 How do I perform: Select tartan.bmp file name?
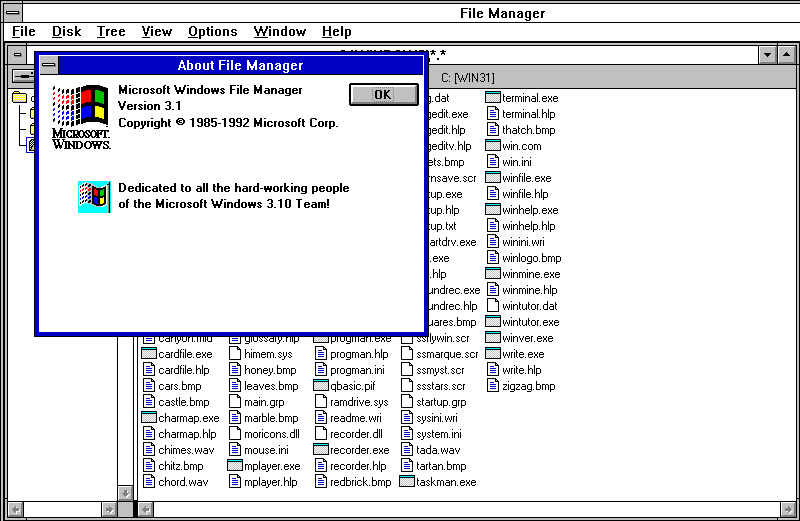click(x=441, y=466)
